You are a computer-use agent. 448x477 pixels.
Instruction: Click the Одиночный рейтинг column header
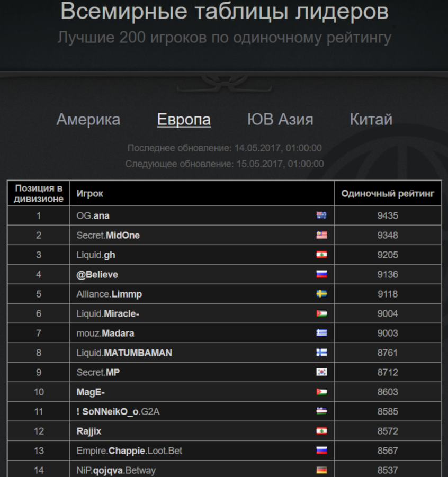388,193
